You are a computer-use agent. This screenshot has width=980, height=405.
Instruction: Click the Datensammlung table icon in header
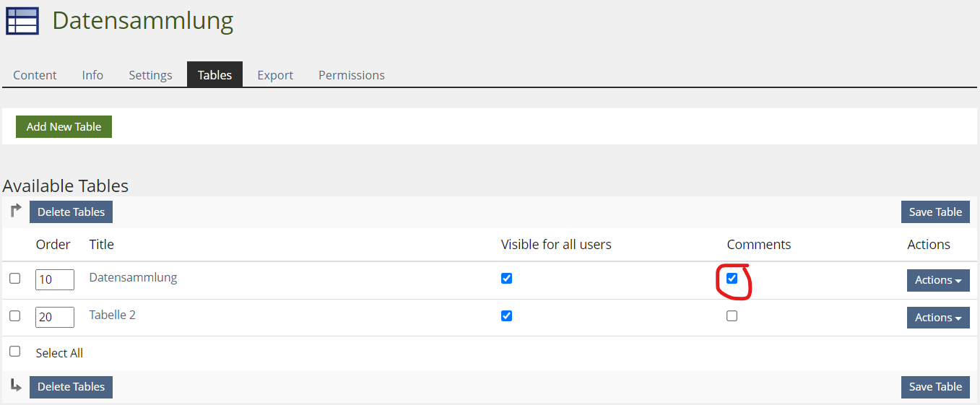point(22,21)
